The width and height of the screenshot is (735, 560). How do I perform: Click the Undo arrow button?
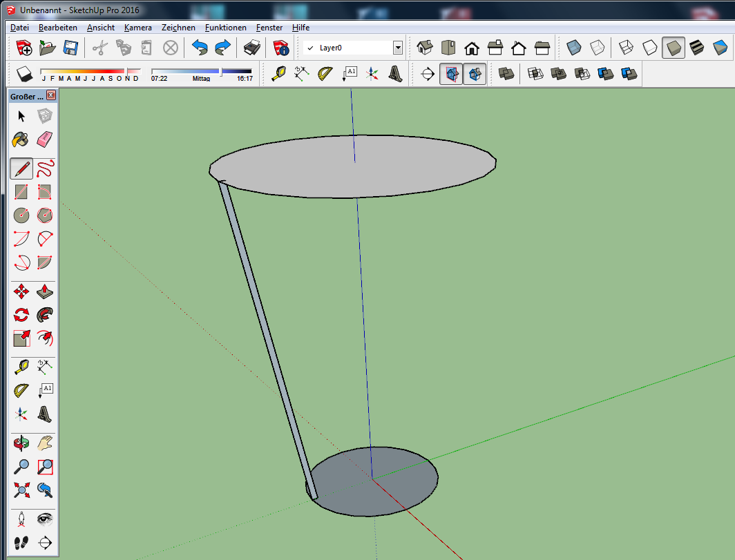pos(200,48)
